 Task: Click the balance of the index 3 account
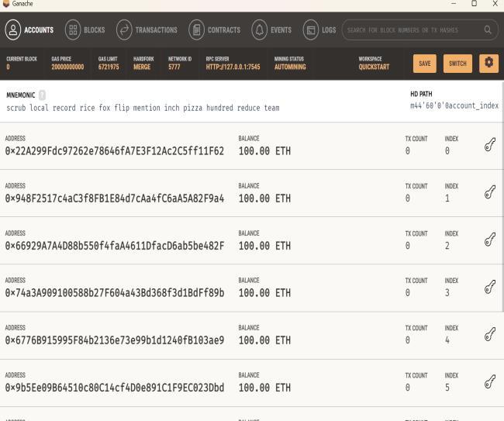[264, 293]
